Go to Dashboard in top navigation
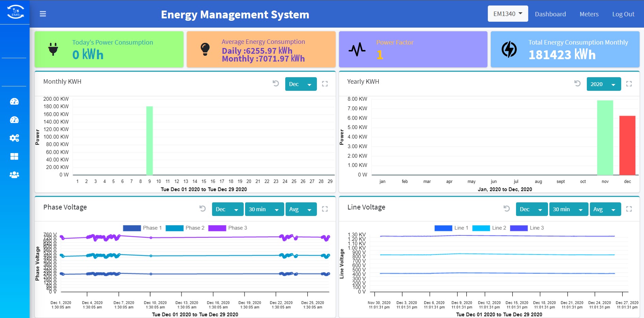 point(550,14)
